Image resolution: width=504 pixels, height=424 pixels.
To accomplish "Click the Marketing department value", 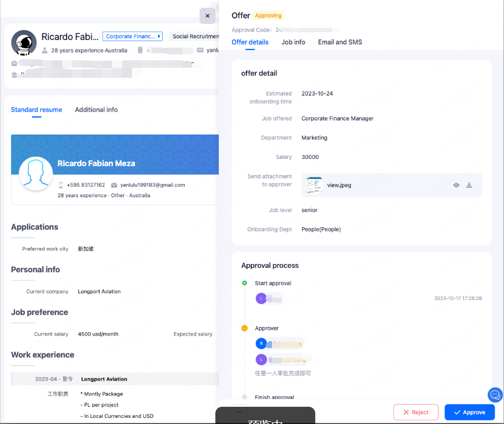I will click(314, 138).
